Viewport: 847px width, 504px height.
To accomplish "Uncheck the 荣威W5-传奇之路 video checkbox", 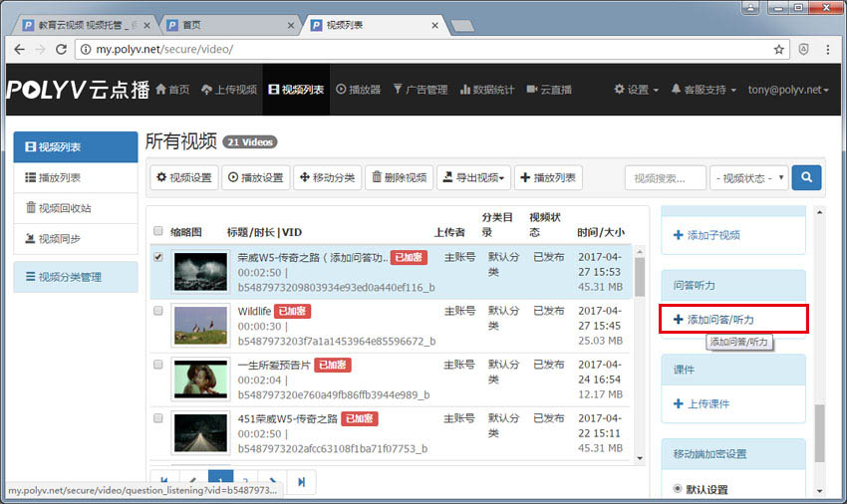I will [x=158, y=257].
